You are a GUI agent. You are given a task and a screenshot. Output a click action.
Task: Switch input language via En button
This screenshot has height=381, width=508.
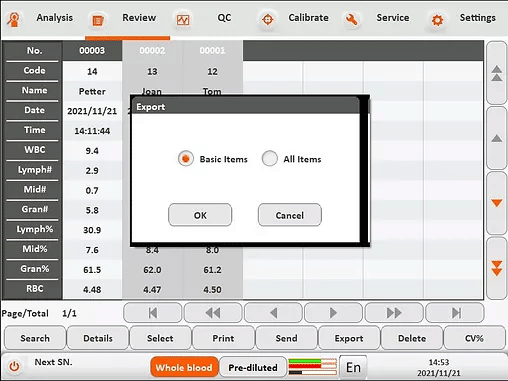pyautogui.click(x=353, y=367)
